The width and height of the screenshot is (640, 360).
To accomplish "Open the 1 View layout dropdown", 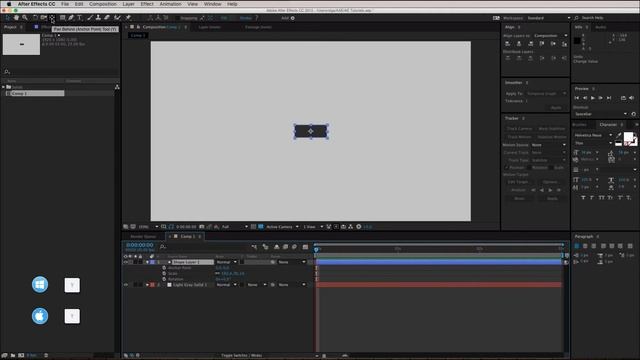I will point(313,227).
